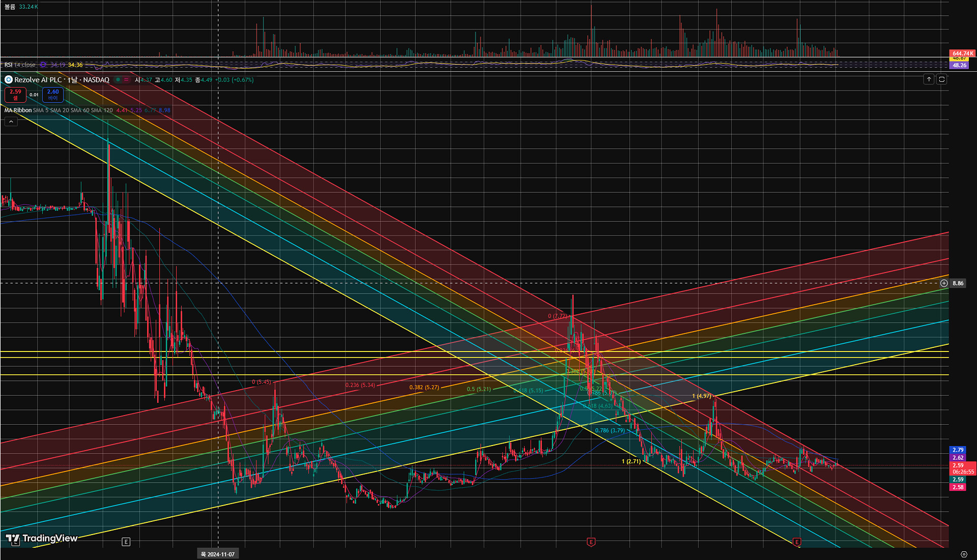
Task: Click the Rezolve AI symbol logo icon
Action: [x=8, y=80]
